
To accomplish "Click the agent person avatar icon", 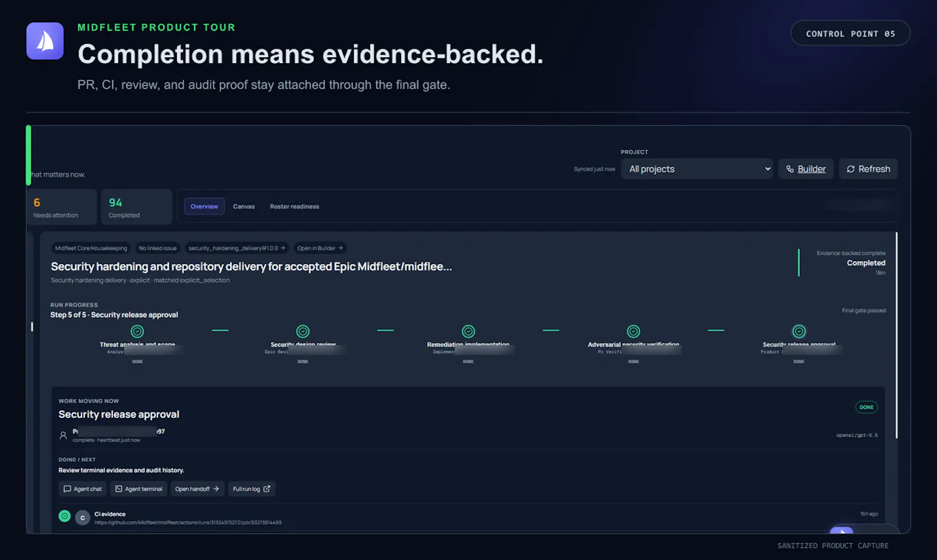I will pos(63,435).
